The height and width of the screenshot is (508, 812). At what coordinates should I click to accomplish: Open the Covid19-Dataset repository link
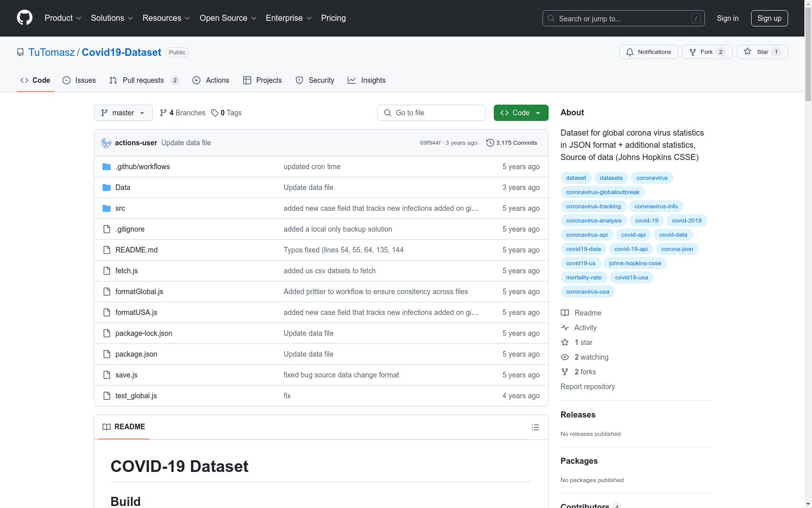point(121,52)
